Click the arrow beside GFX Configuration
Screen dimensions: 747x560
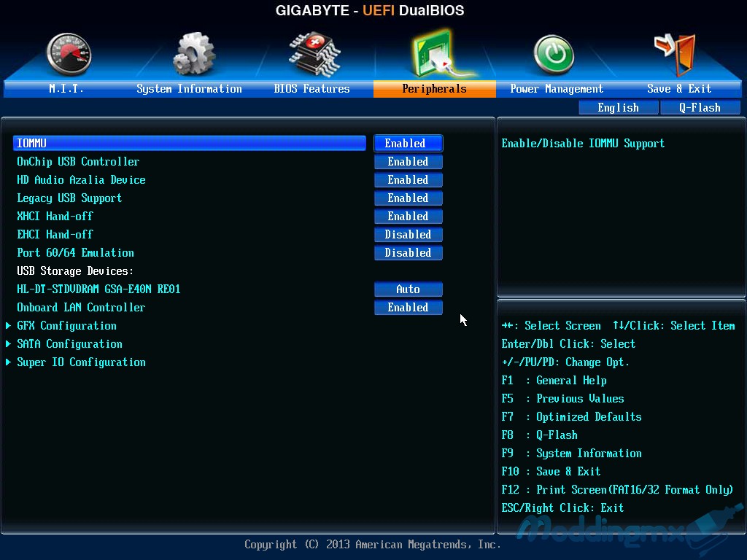8,326
